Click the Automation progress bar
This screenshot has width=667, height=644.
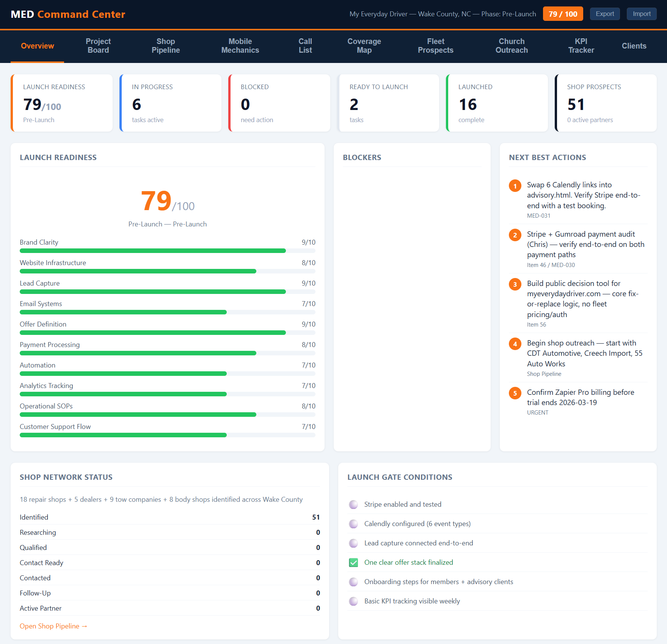[x=168, y=374]
